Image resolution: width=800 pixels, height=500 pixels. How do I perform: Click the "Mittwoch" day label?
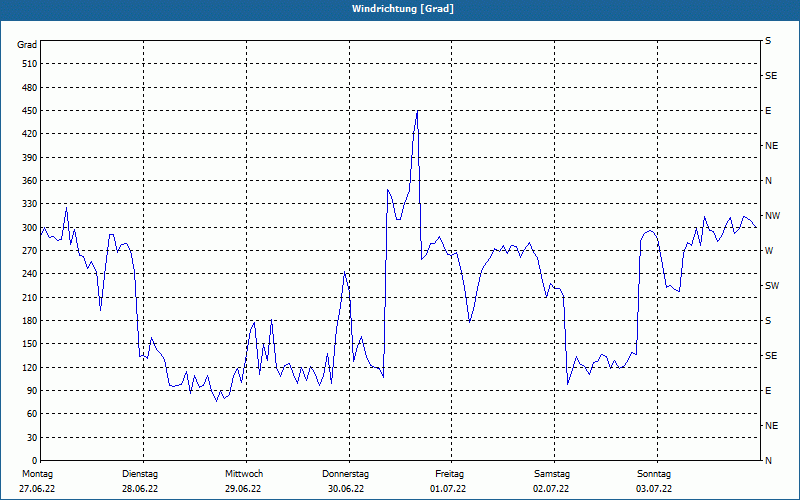tap(244, 474)
